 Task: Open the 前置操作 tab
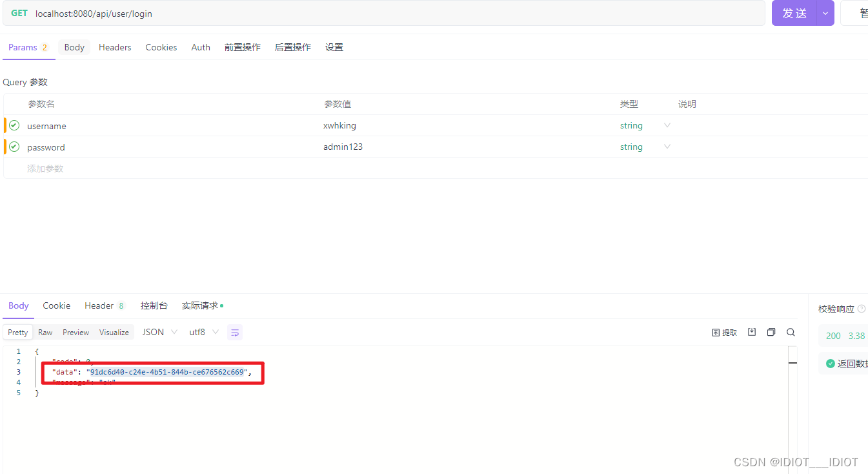(243, 47)
